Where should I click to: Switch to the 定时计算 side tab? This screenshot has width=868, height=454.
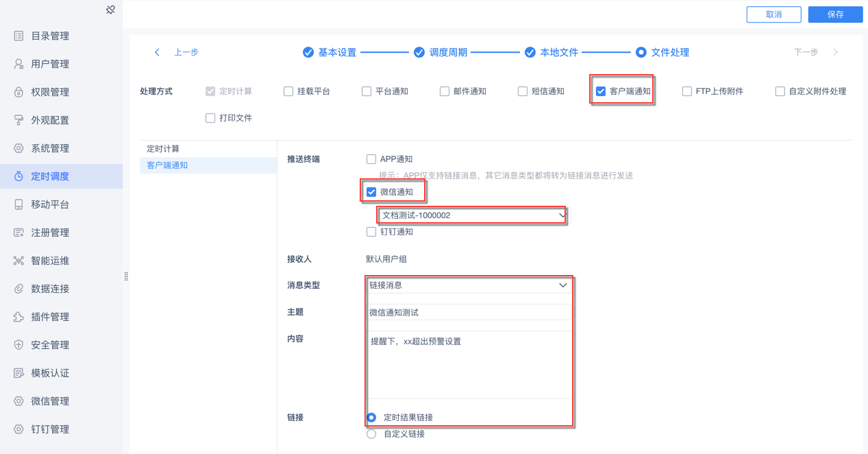(163, 149)
